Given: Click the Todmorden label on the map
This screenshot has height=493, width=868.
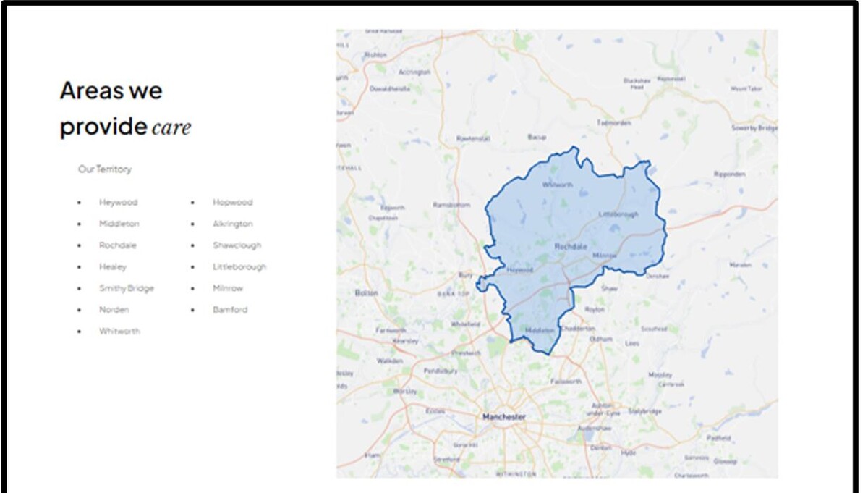Looking at the screenshot, I should tap(613, 123).
